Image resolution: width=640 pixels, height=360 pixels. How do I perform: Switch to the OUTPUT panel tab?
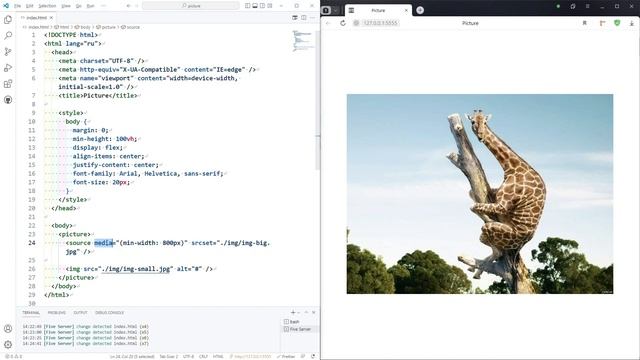pos(80,313)
